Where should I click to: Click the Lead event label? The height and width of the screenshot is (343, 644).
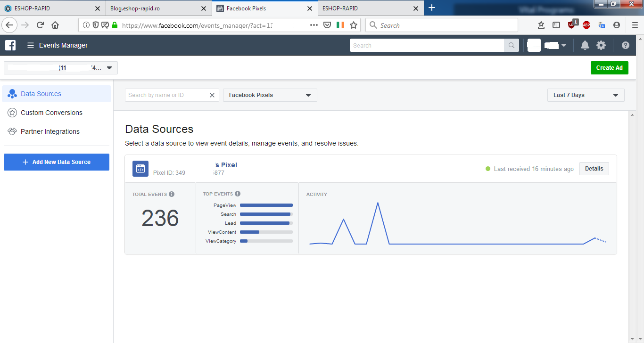click(x=231, y=223)
